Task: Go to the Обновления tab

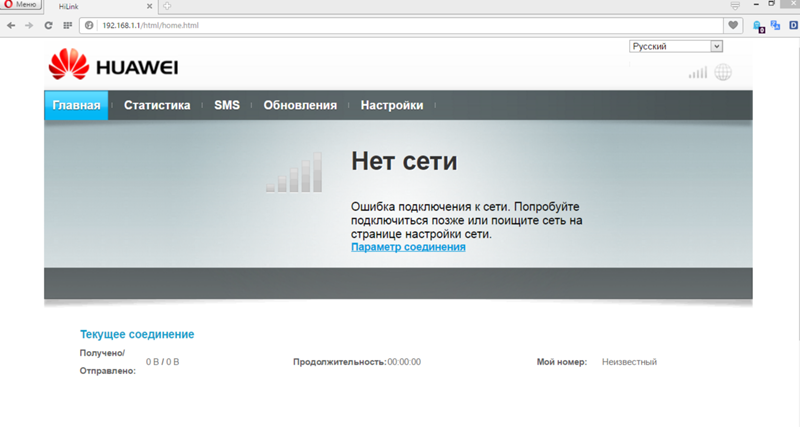Action: pyautogui.click(x=300, y=105)
